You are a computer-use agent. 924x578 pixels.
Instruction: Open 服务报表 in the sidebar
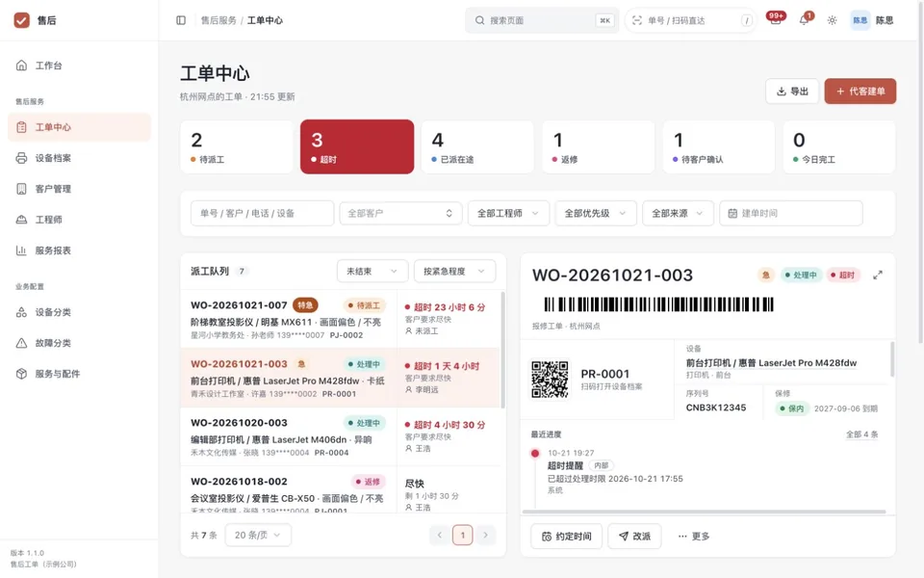(79, 250)
